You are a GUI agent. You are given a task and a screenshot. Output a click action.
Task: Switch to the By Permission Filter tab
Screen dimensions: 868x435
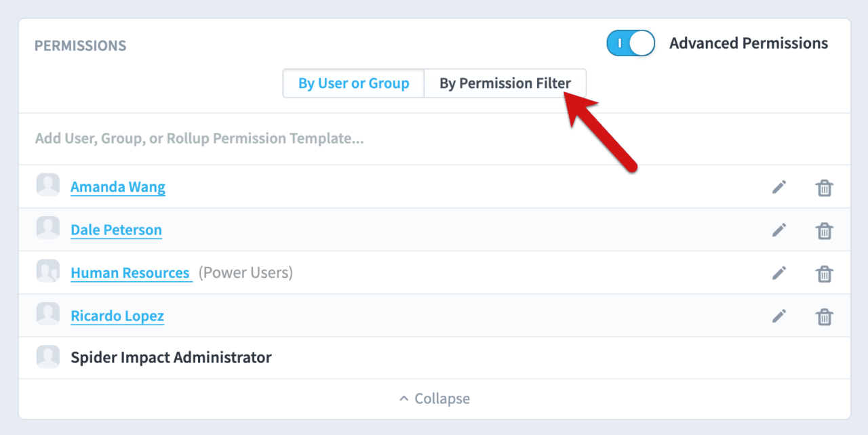[505, 83]
